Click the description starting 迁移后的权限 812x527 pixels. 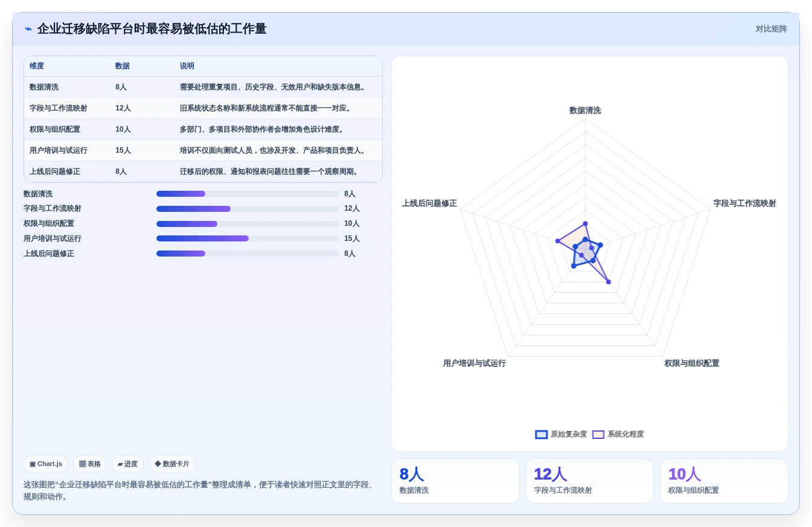pyautogui.click(x=270, y=171)
